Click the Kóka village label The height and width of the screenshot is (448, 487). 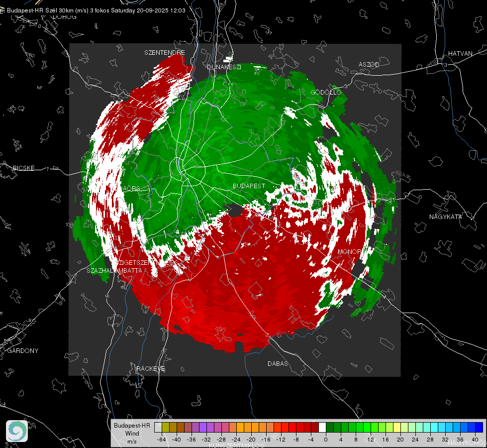(402, 175)
